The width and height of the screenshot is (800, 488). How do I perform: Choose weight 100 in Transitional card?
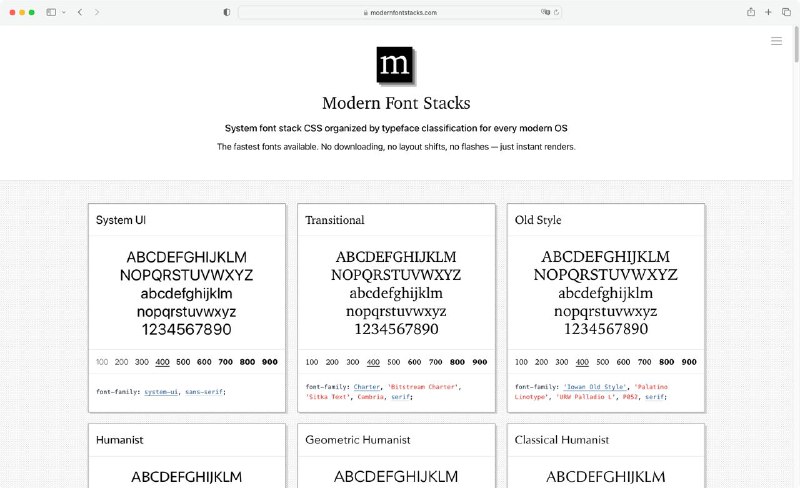click(312, 362)
